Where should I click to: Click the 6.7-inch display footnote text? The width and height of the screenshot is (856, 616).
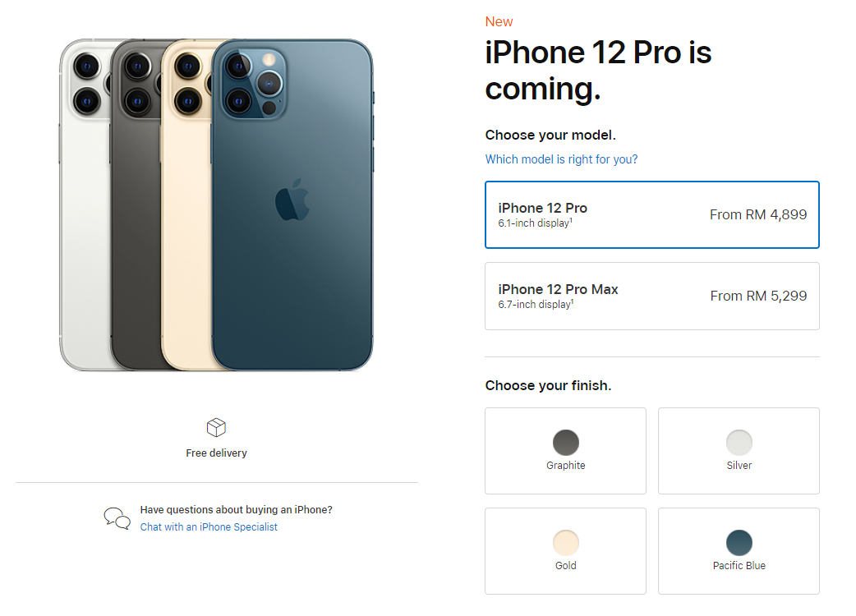click(536, 305)
